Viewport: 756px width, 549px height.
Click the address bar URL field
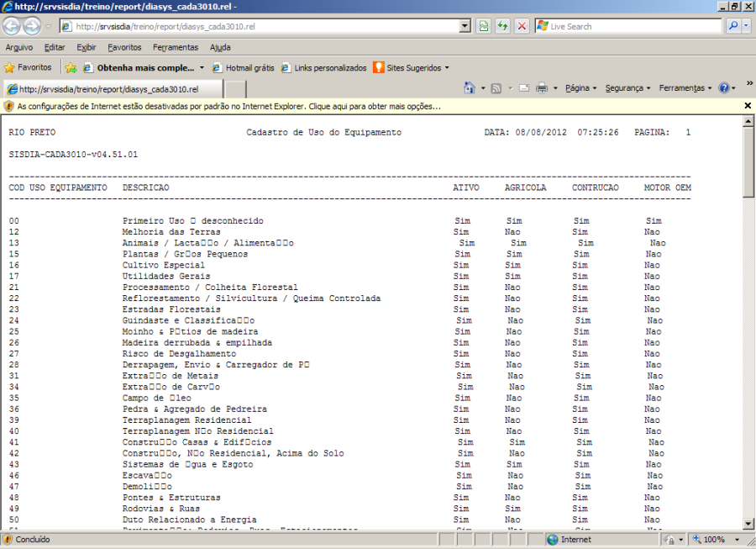(x=260, y=27)
